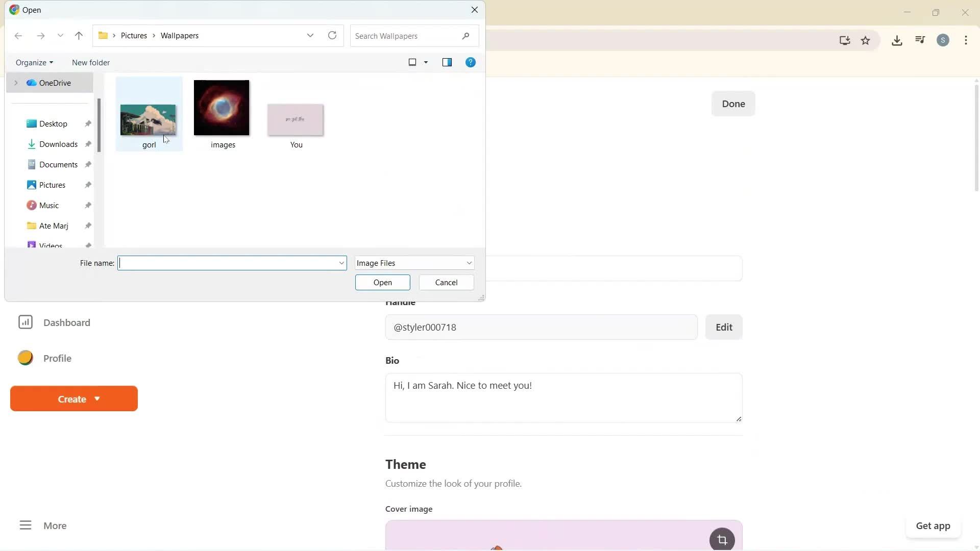This screenshot has width=980, height=551.
Task: Open the Dashboard section from the sidebar
Action: [66, 322]
